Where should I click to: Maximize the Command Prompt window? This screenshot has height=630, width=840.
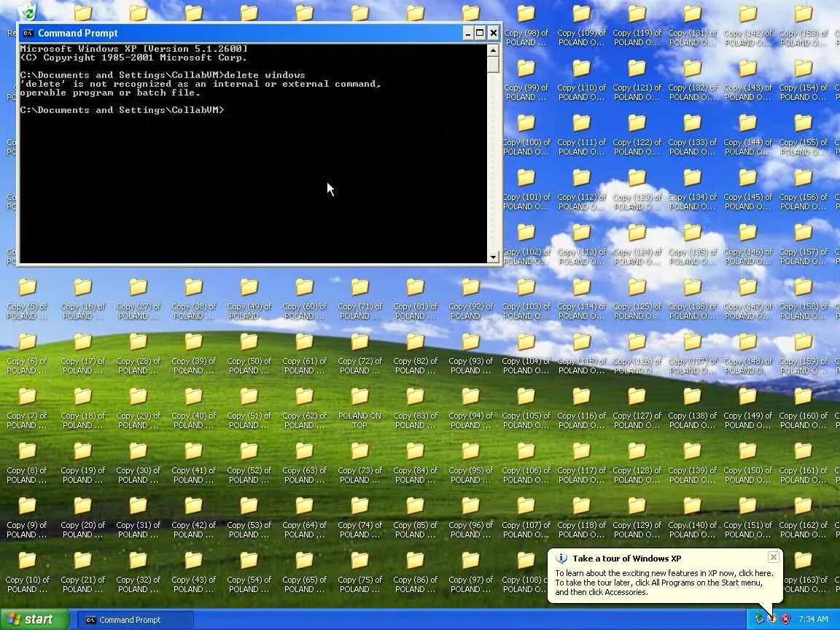click(x=480, y=34)
